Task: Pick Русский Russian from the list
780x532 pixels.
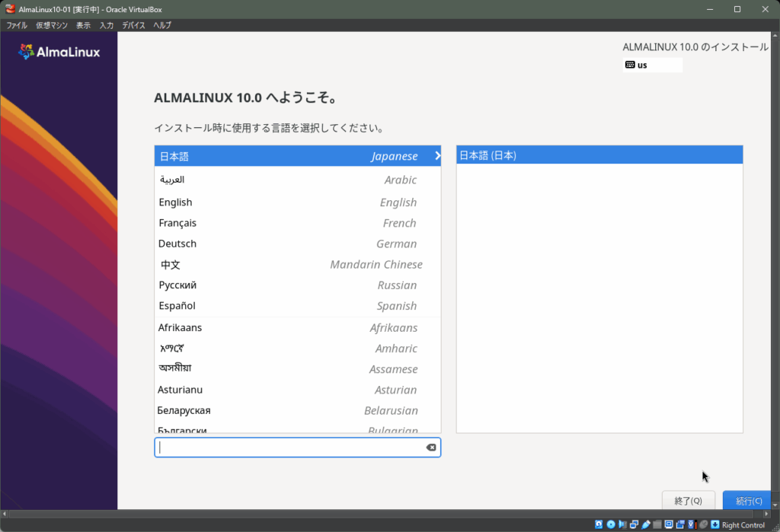Action: click(x=298, y=285)
